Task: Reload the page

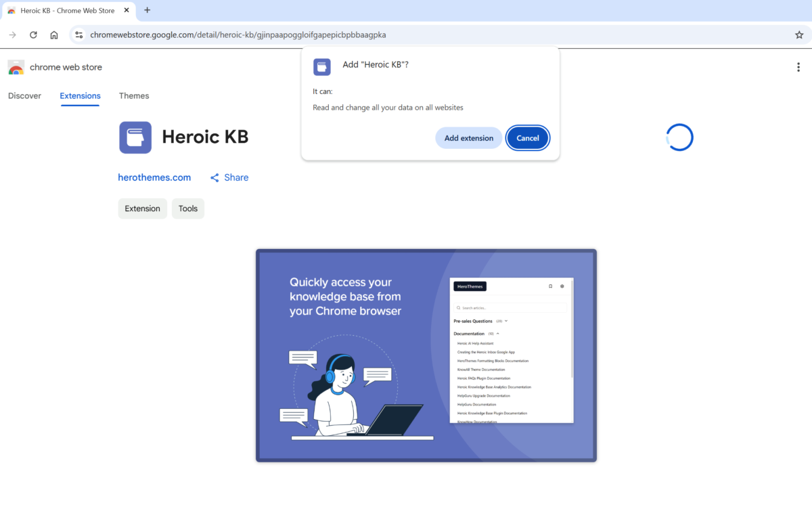Action: tap(33, 35)
